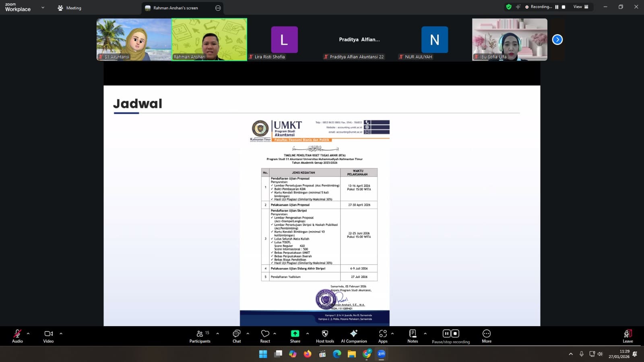Unmute the microphone Audio button
The image size is (644, 362).
point(17,336)
